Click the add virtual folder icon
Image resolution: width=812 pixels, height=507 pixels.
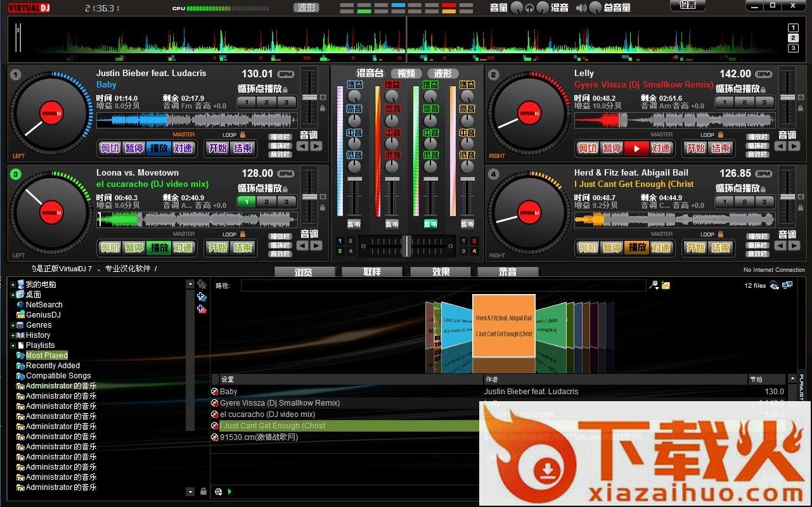[202, 285]
